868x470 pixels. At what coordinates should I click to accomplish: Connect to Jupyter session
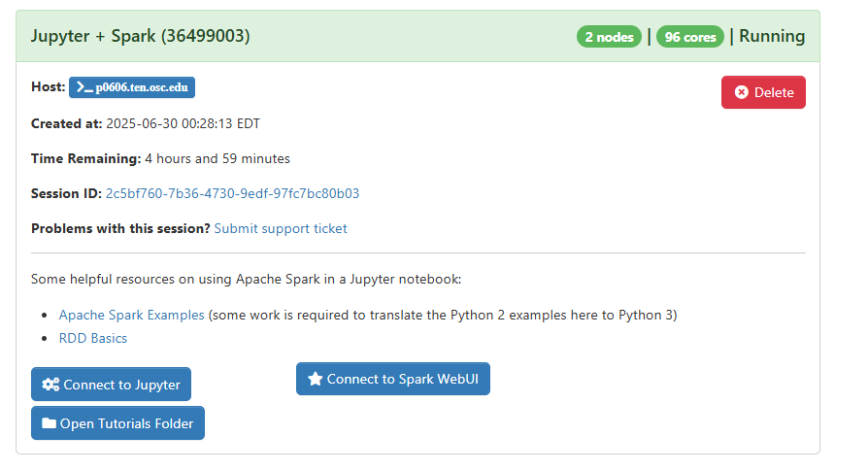111,385
